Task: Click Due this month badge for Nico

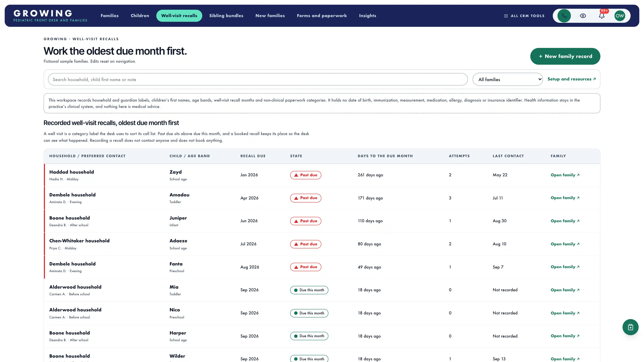Action: 309,313
